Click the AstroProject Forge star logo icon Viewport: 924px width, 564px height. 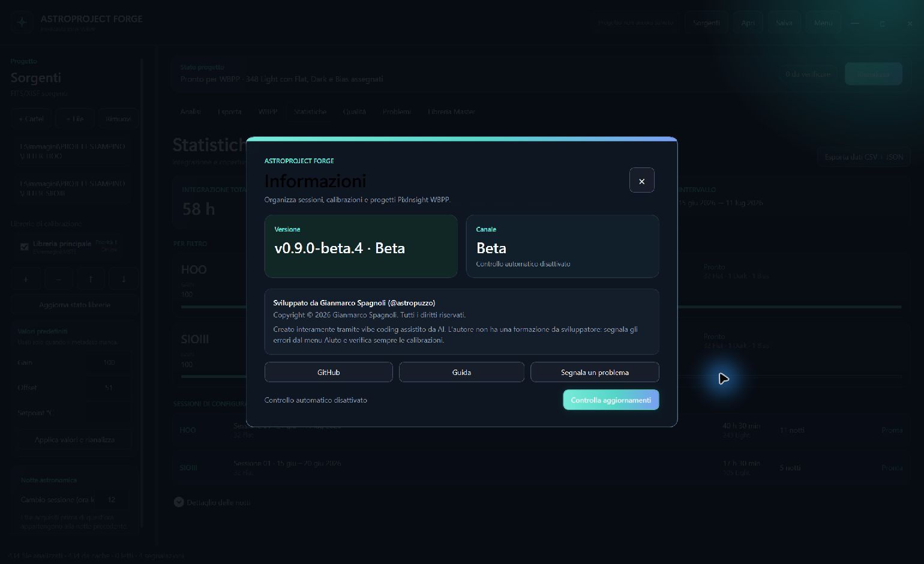[22, 23]
